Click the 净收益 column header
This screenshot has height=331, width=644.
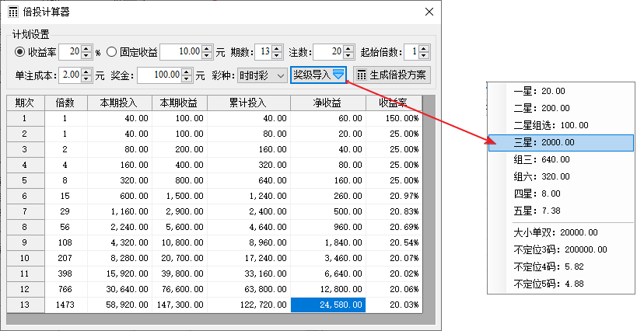(327, 103)
